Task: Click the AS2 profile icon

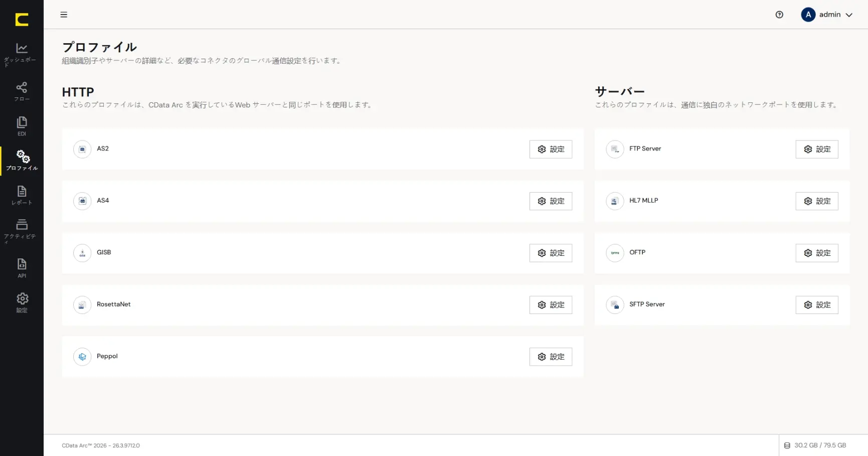Action: (x=82, y=149)
